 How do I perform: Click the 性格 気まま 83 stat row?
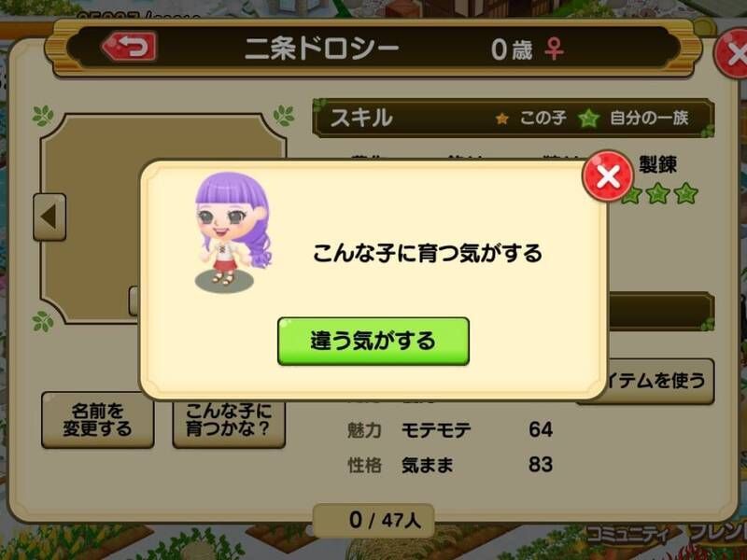point(450,464)
